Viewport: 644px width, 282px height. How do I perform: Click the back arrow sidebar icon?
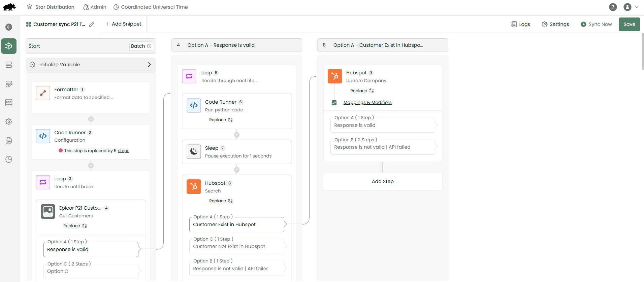click(x=9, y=27)
